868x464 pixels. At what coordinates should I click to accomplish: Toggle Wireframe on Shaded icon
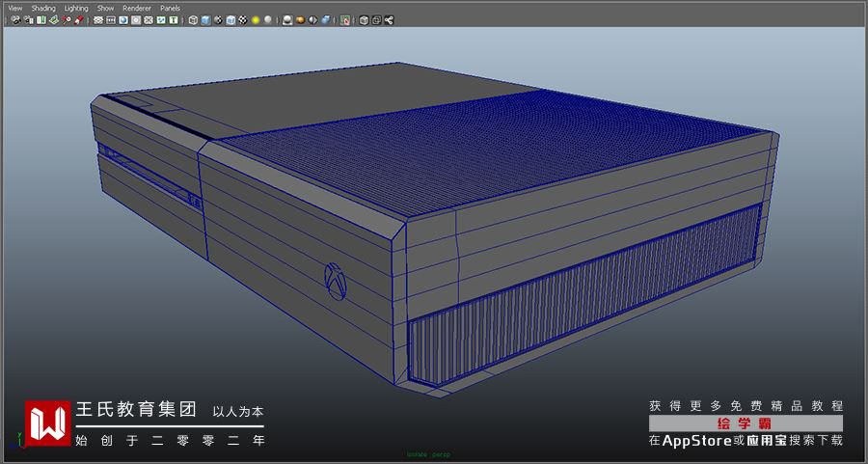click(x=231, y=20)
